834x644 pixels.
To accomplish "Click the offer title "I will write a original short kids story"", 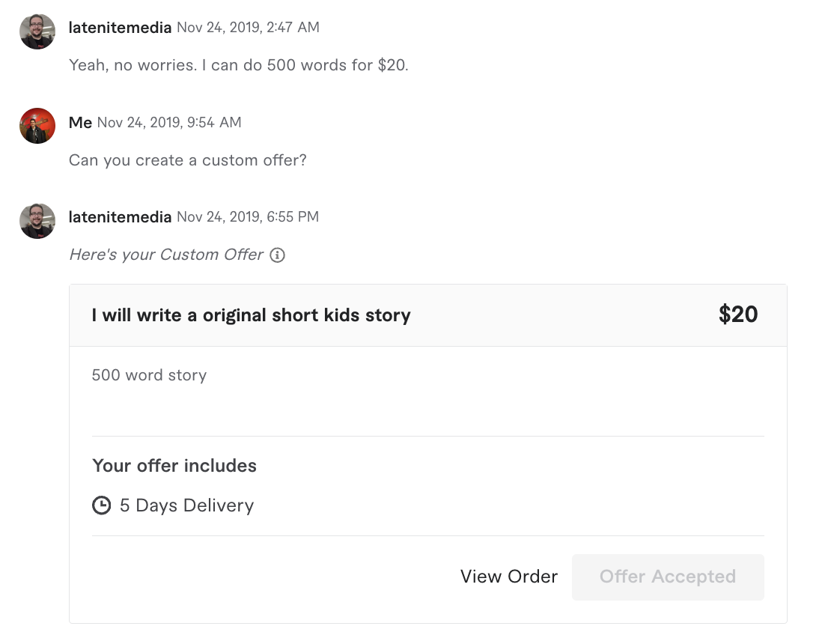I will pos(251,315).
